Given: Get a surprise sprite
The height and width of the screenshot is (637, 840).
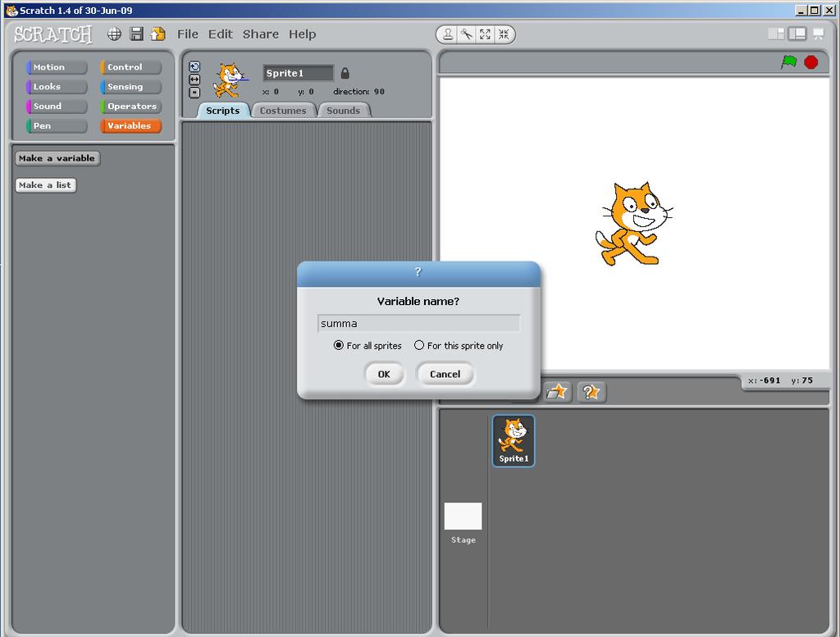Looking at the screenshot, I should (x=591, y=392).
